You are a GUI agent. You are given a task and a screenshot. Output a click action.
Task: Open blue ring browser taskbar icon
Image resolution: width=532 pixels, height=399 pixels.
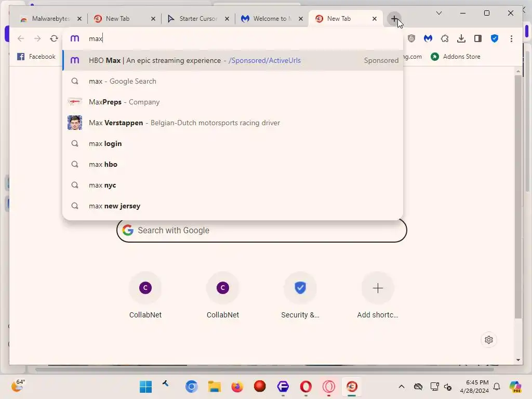tap(191, 387)
